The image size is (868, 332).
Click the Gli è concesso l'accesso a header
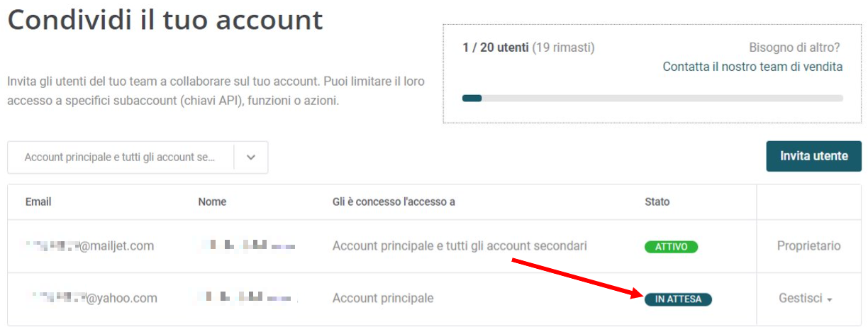(x=394, y=202)
